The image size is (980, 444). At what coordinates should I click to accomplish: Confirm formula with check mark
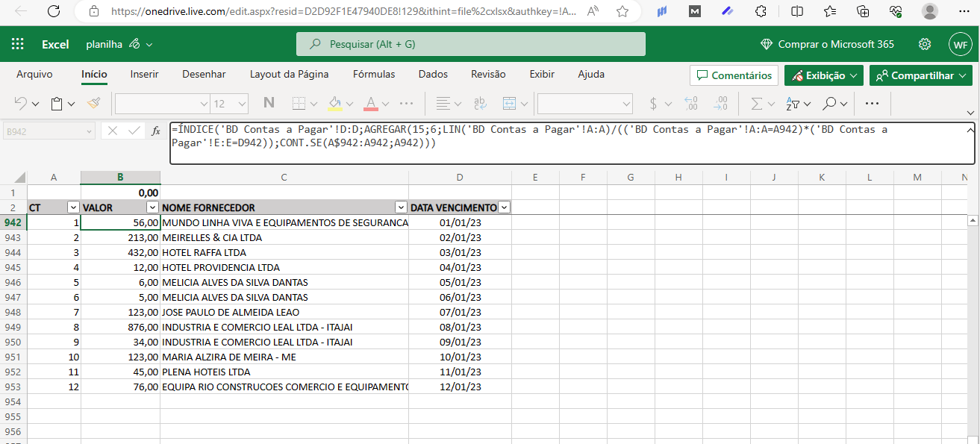point(134,131)
